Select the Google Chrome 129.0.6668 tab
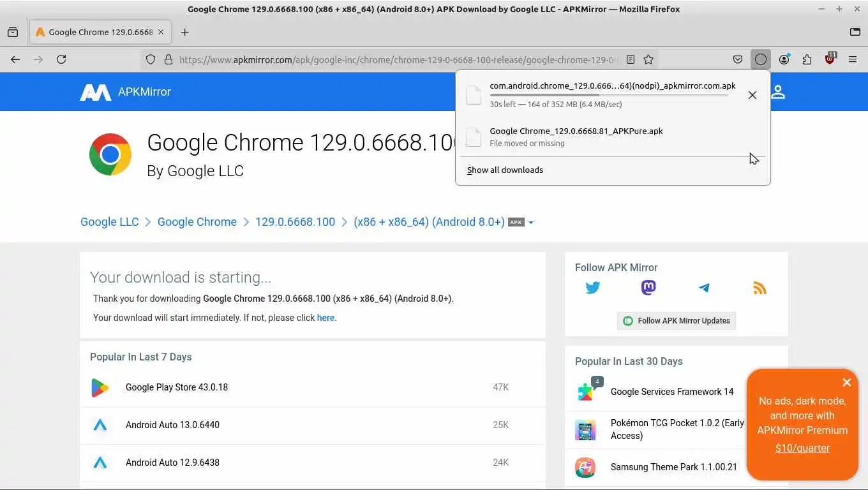Image resolution: width=868 pixels, height=490 pixels. pos(100,32)
